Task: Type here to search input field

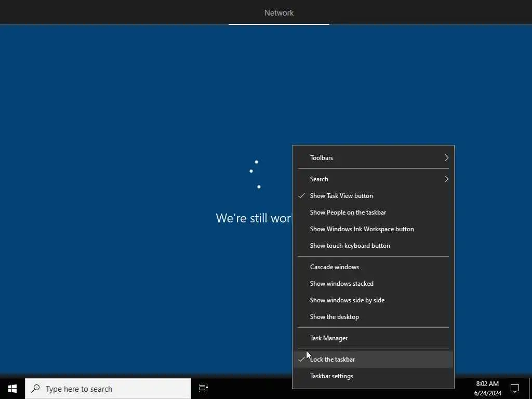Action: (x=108, y=389)
